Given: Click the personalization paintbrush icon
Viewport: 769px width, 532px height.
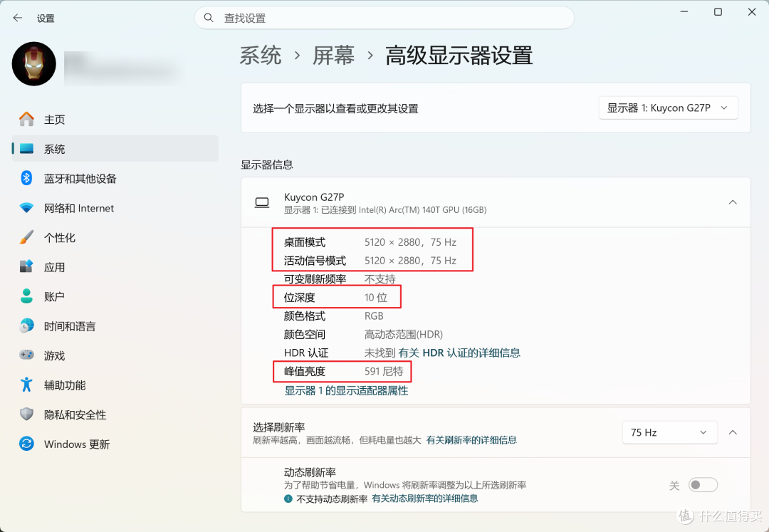Looking at the screenshot, I should 26,237.
